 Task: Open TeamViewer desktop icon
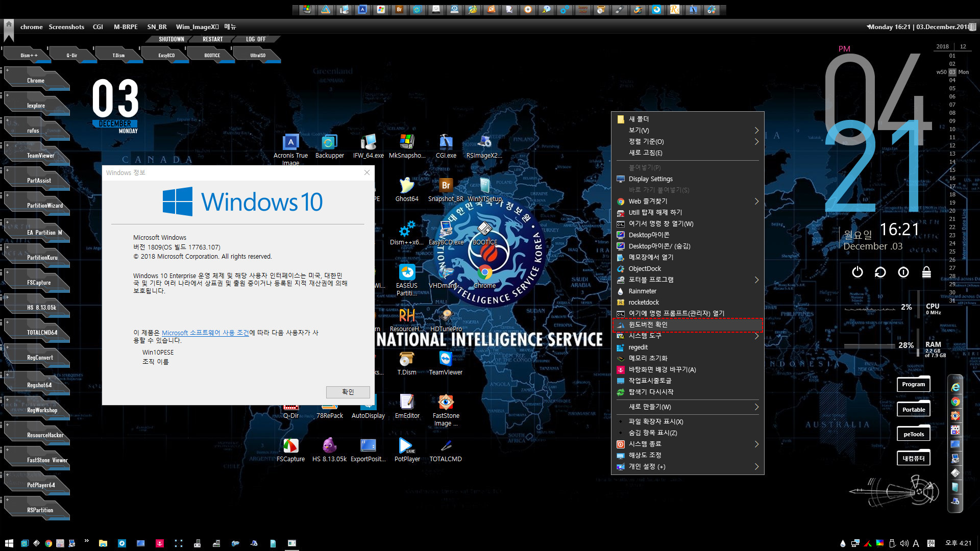point(446,363)
